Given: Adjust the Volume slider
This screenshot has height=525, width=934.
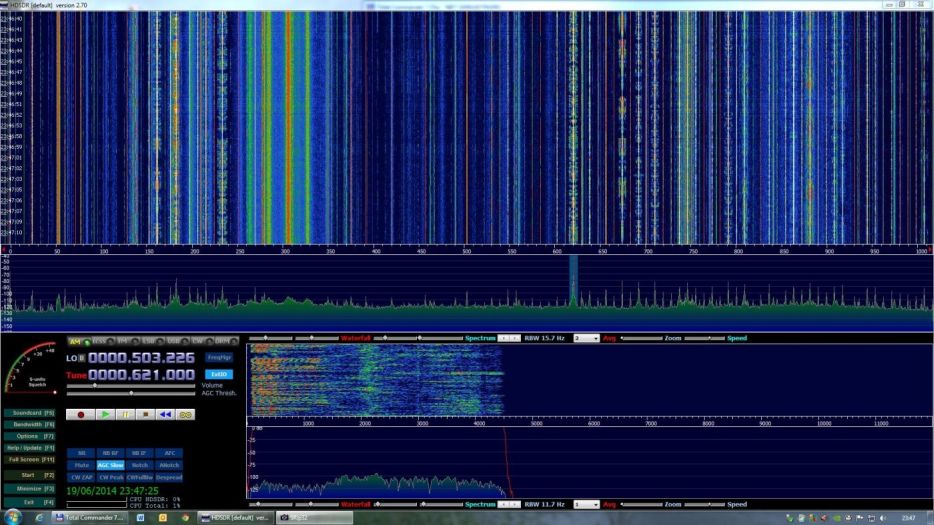Looking at the screenshot, I should point(96,385).
